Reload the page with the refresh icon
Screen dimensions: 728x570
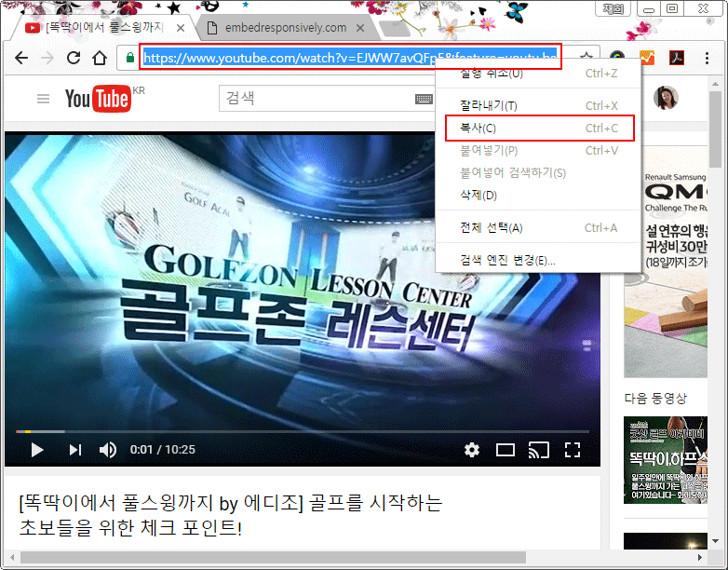[74, 58]
